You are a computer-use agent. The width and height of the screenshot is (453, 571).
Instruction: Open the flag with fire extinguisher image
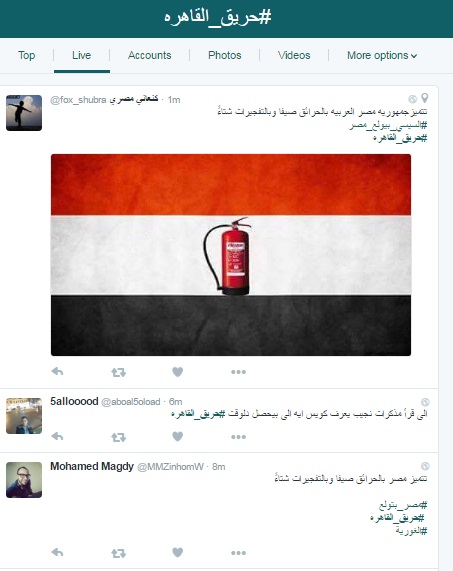(x=231, y=255)
